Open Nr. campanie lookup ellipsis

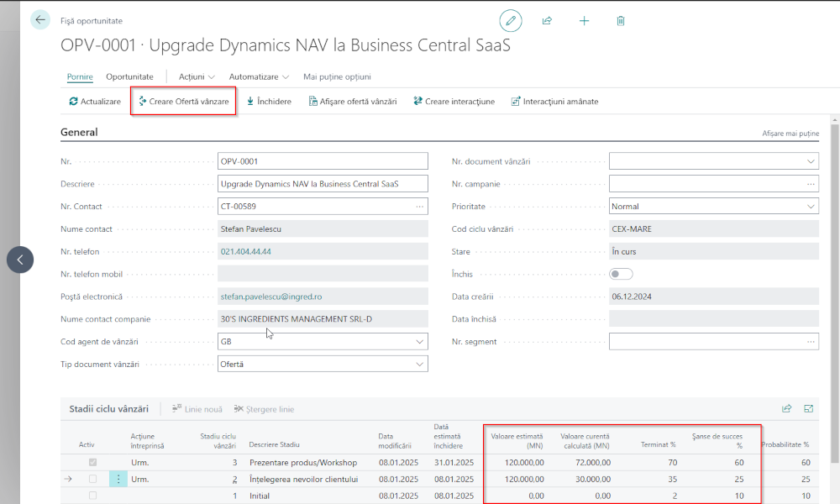pos(811,184)
